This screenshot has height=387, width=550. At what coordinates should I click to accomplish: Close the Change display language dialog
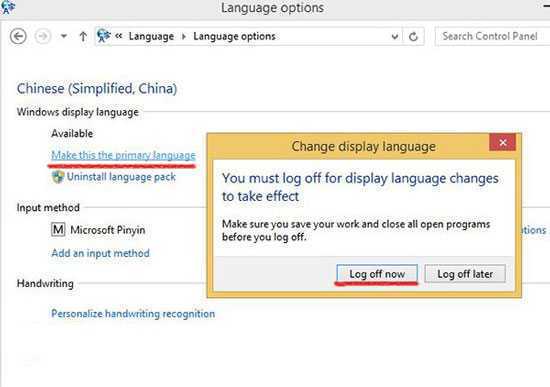tap(502, 142)
